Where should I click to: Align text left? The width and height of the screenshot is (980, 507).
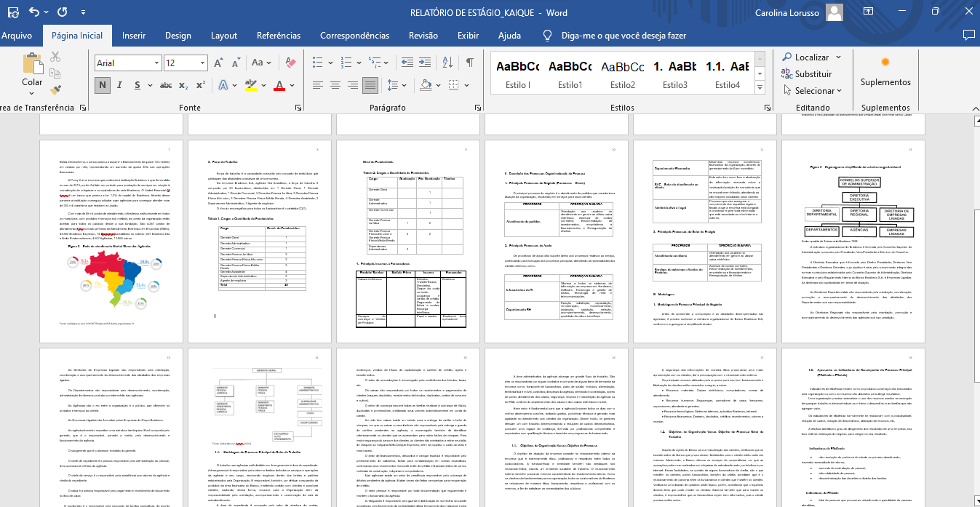tap(319, 85)
